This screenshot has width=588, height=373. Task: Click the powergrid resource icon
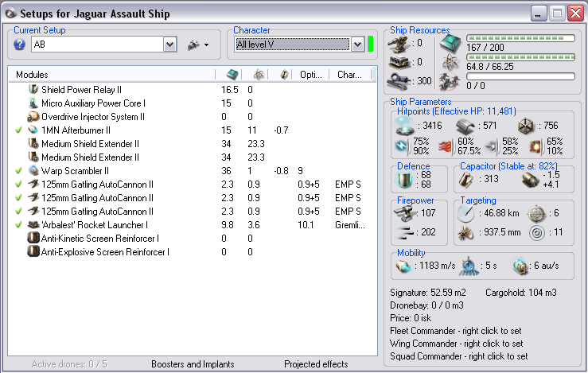(450, 63)
